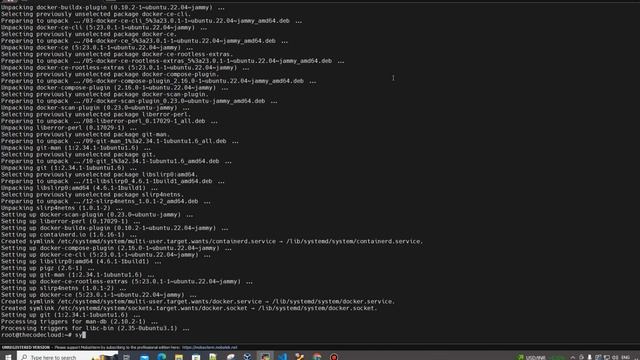640x360 pixels.
Task: Launch Microsoft Edge from the taskbar
Action: click(162, 357)
